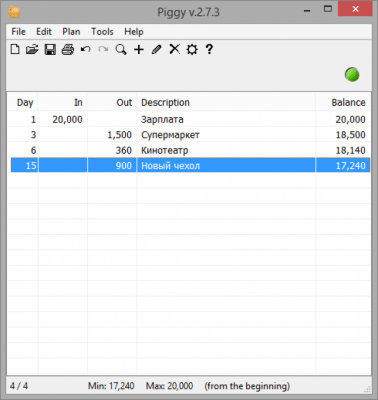Print using the printer icon

[x=68, y=50]
